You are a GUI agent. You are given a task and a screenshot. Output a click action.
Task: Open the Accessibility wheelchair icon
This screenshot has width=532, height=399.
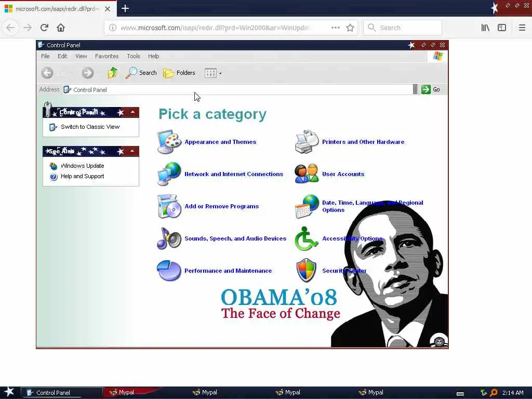(306, 238)
